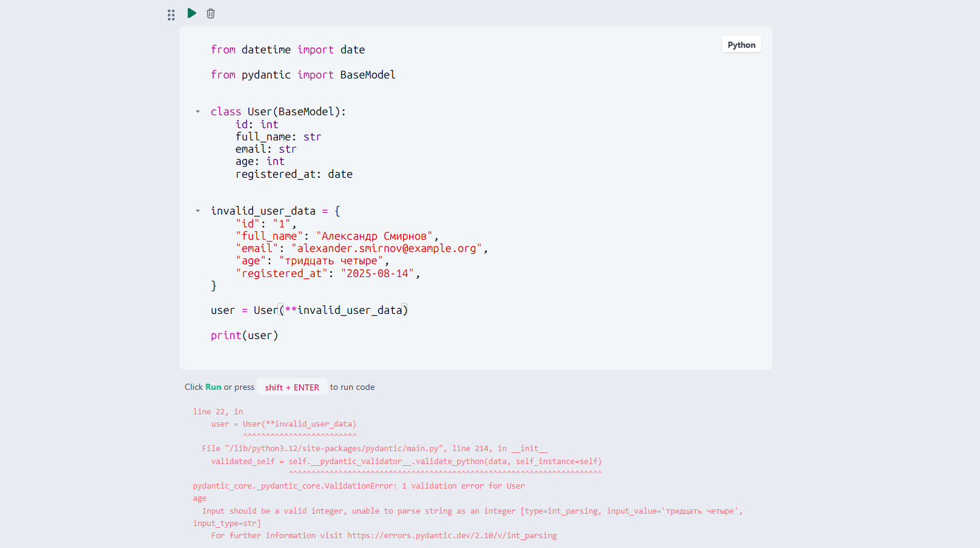Image resolution: width=980 pixels, height=548 pixels.
Task: Grab the block drag handle dots icon
Action: [x=171, y=15]
